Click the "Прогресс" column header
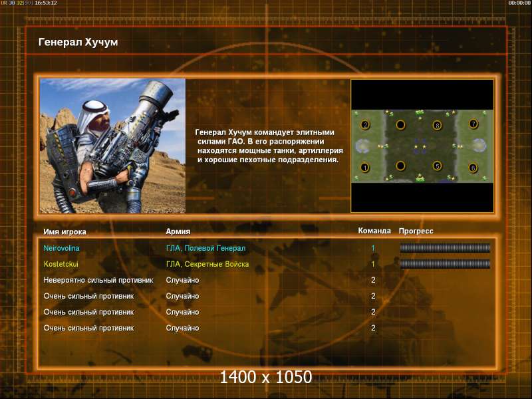The image size is (532, 399). (x=416, y=231)
